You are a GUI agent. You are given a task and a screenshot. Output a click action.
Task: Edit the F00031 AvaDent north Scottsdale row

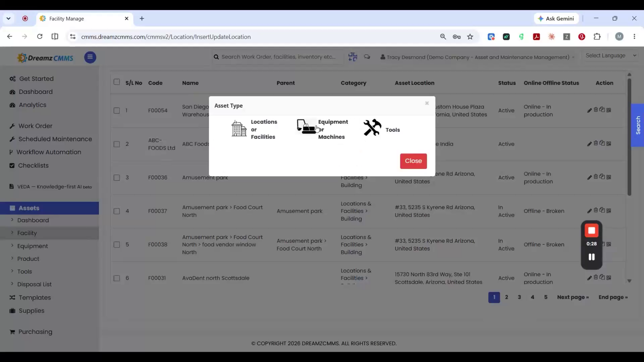[589, 278]
